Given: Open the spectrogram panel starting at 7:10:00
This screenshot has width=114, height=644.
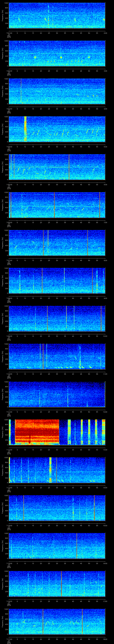Looking at the screenshot, I should pyautogui.click(x=57, y=357).
